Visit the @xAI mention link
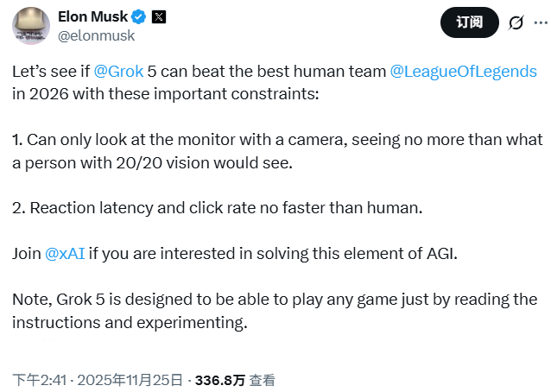Screen dimensions: 551x392 [65, 253]
